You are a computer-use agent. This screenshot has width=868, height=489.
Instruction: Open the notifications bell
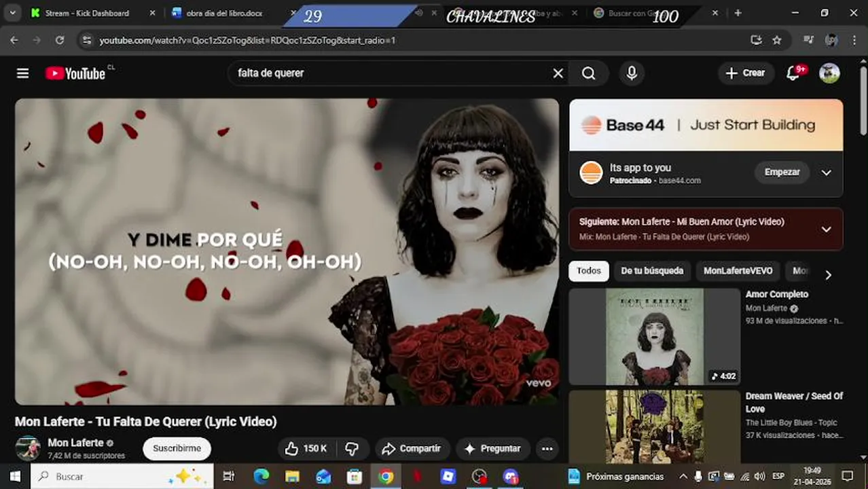[793, 73]
